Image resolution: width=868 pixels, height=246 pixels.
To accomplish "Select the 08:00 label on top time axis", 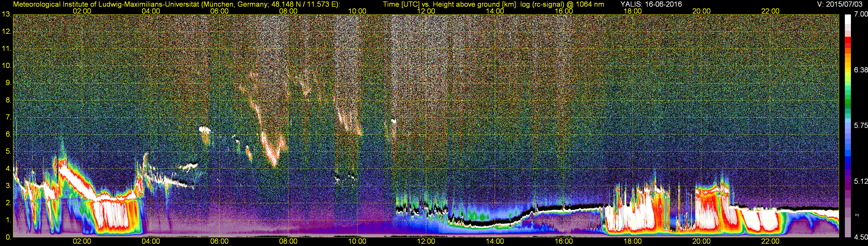I will (x=288, y=11).
